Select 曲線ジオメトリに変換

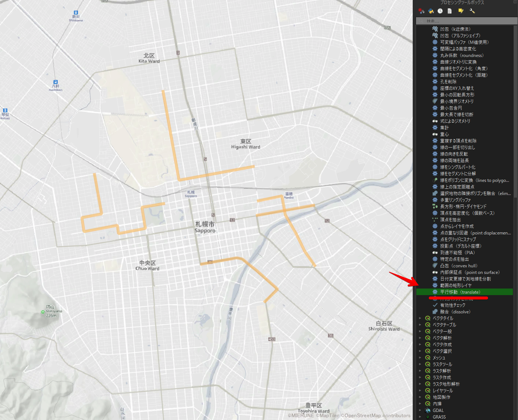458,62
